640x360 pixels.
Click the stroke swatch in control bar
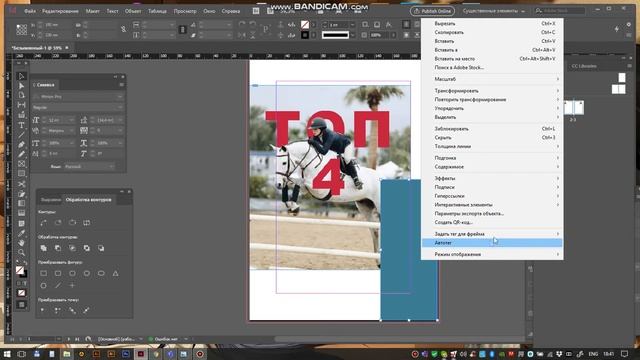pyautogui.click(x=305, y=36)
